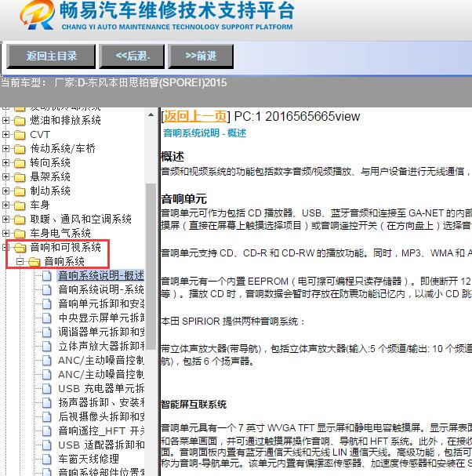Click the 转向系统 folder icon
Screen dimensions: 472x476
[20, 163]
